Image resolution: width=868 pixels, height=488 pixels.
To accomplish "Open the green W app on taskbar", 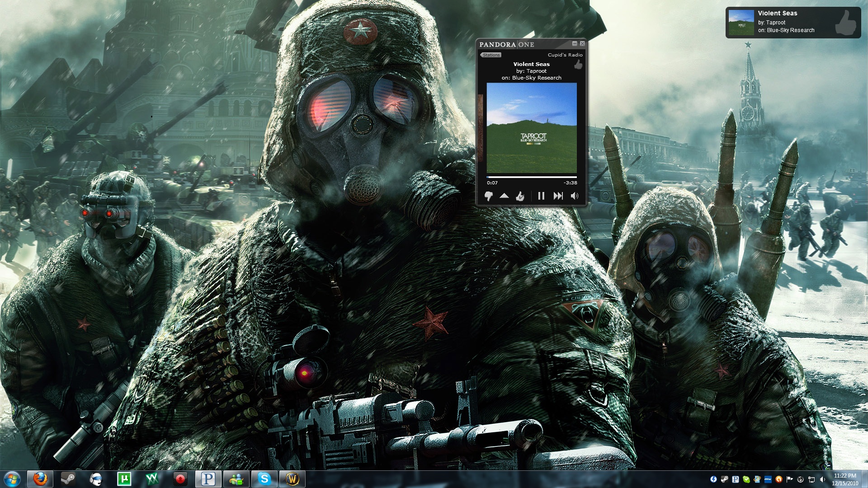I will (x=152, y=479).
